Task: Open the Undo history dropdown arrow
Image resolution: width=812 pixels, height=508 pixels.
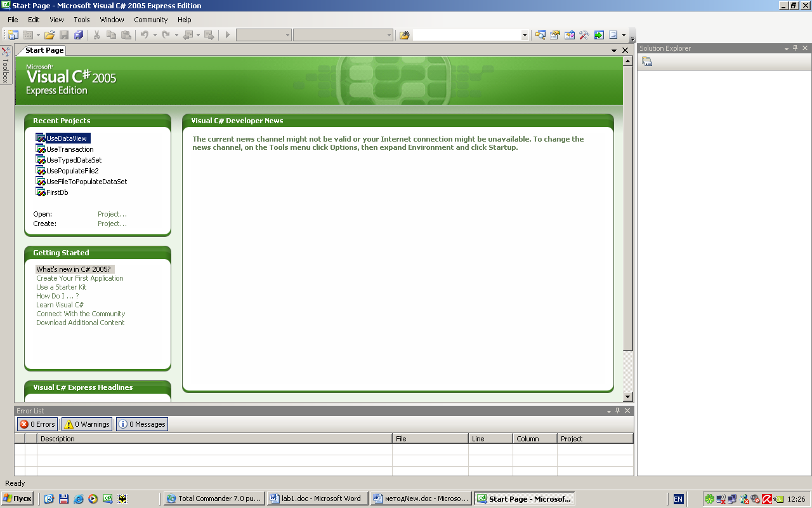Action: (154, 36)
